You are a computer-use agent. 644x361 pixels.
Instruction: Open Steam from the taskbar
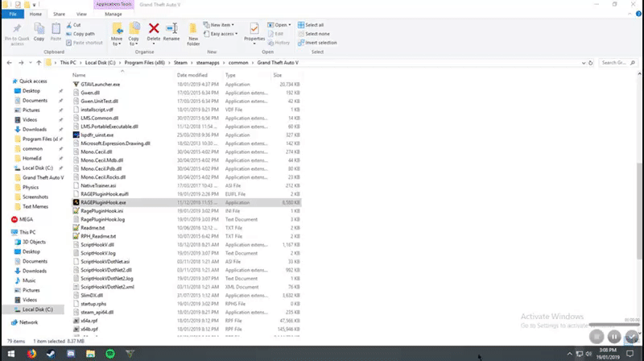coord(51,354)
